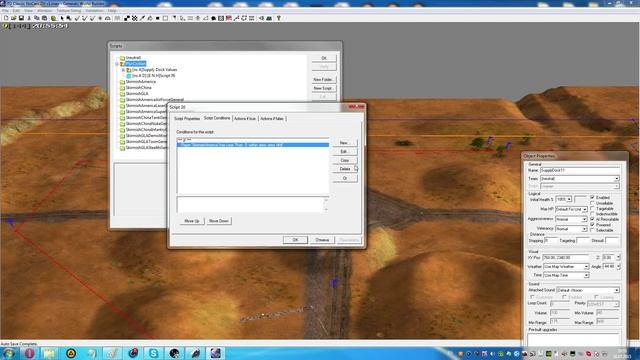
Task: Open the Veterancy dropdown
Action: (584, 229)
